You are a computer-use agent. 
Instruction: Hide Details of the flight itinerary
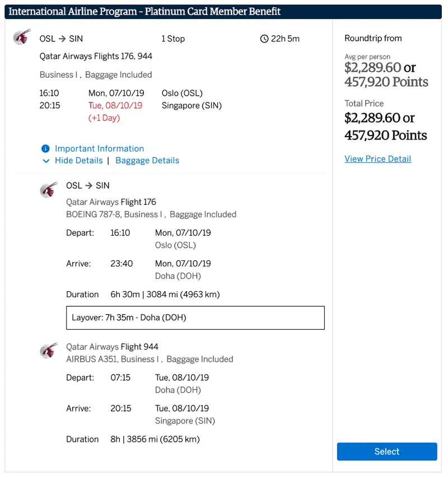coord(79,160)
